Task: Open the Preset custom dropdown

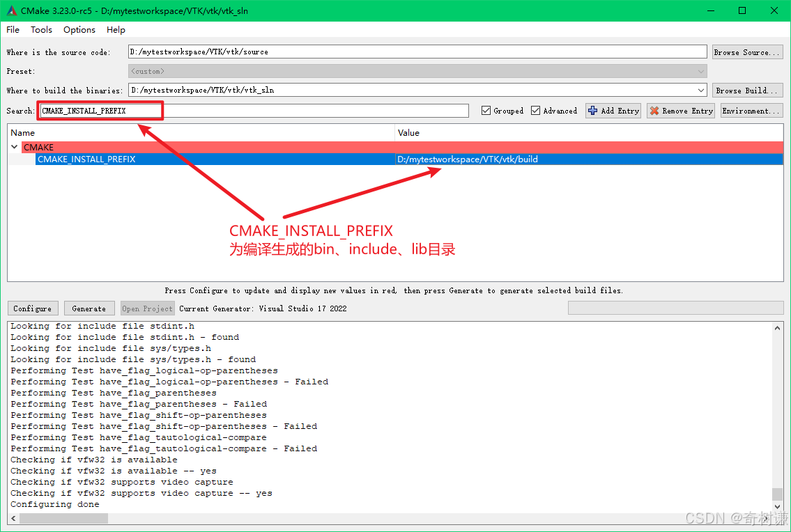Action: point(417,71)
